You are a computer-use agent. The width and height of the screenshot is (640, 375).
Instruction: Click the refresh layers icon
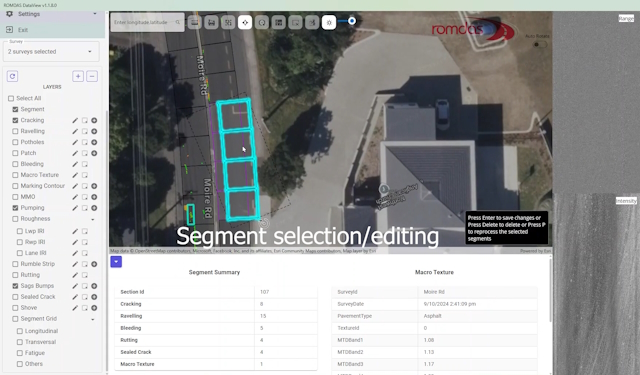[x=12, y=76]
